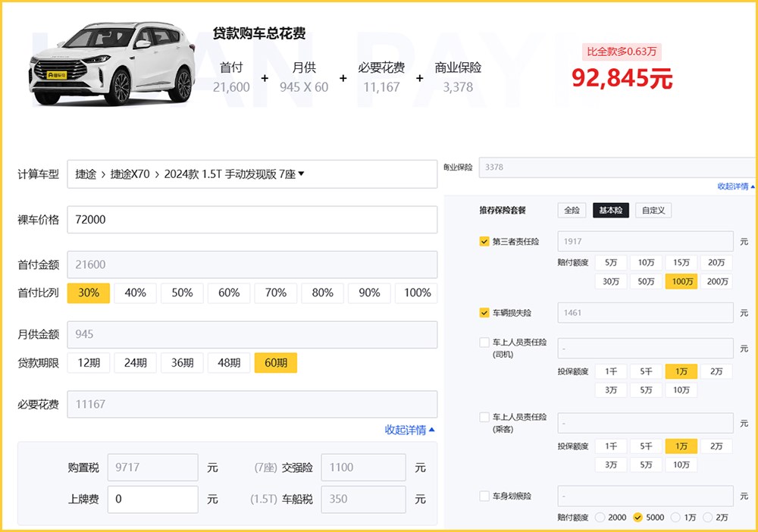Enable passenger liability insurance checkbox

(484, 417)
